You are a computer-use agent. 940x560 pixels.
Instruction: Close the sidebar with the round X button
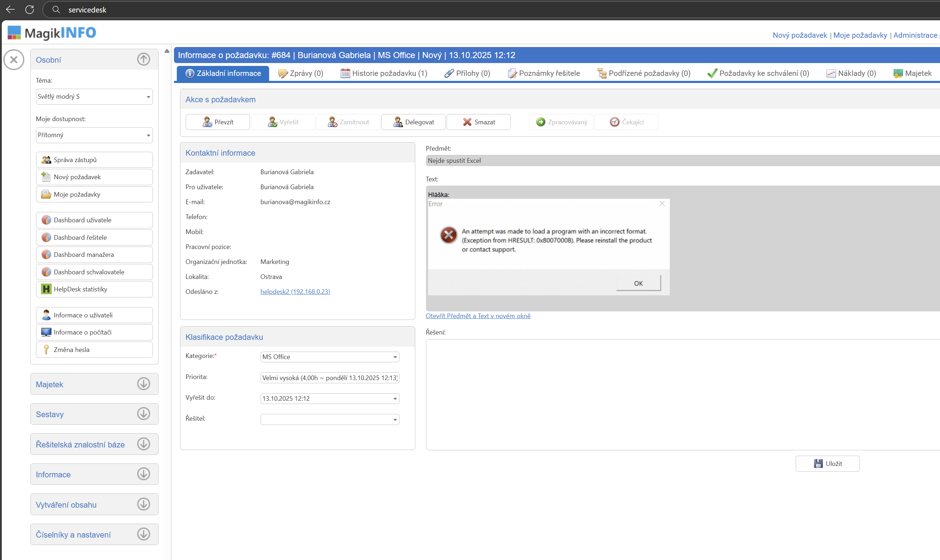click(x=14, y=59)
